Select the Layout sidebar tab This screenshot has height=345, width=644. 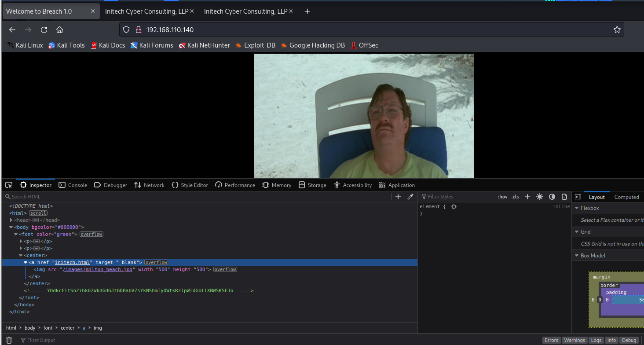[x=597, y=197]
